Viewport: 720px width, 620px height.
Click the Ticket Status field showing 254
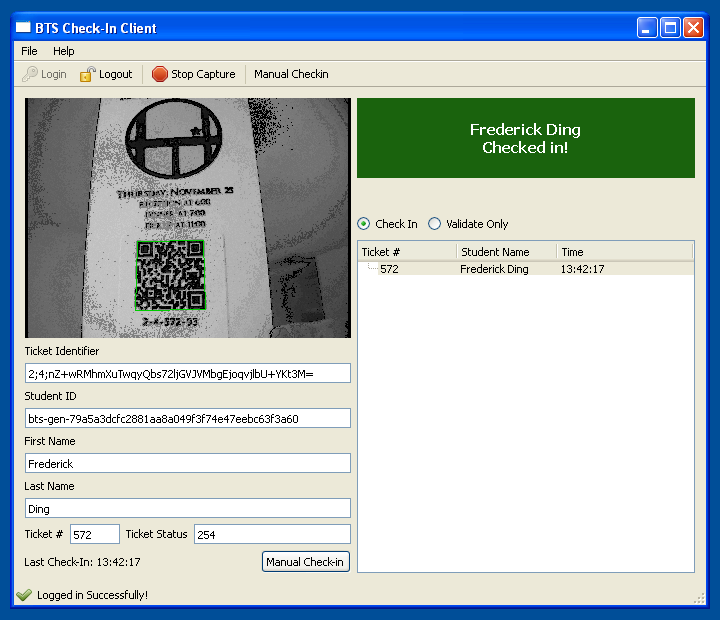click(x=272, y=534)
